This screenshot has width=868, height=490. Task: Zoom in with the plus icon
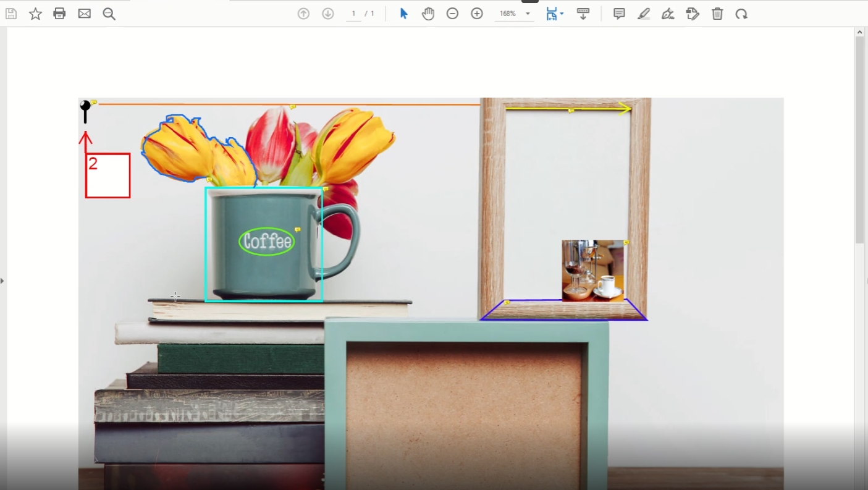(x=477, y=14)
